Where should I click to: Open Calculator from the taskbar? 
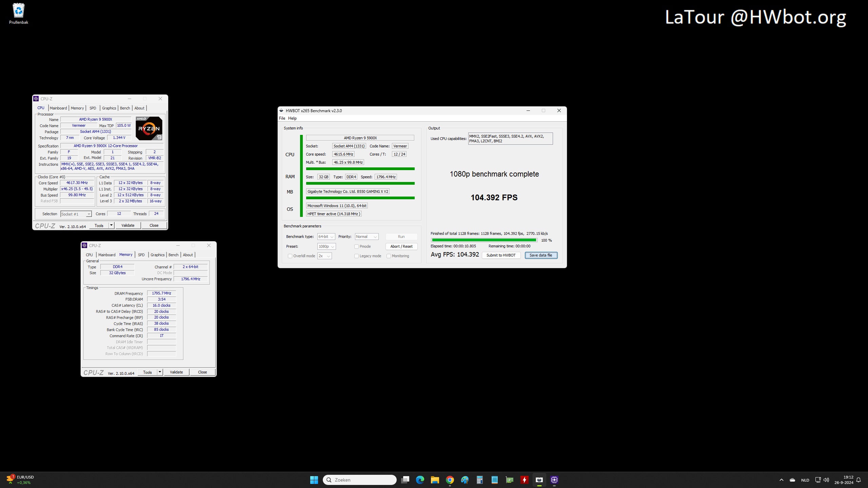[x=480, y=480]
